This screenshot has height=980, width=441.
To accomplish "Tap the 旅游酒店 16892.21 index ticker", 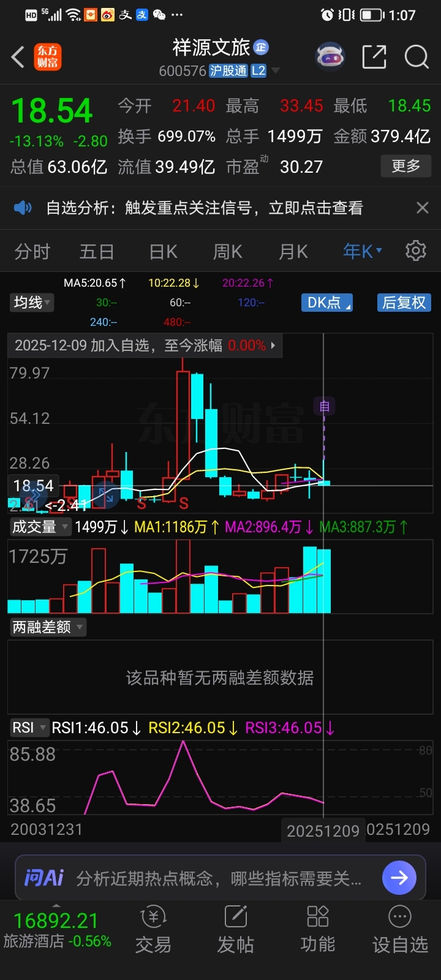I will coord(57,930).
